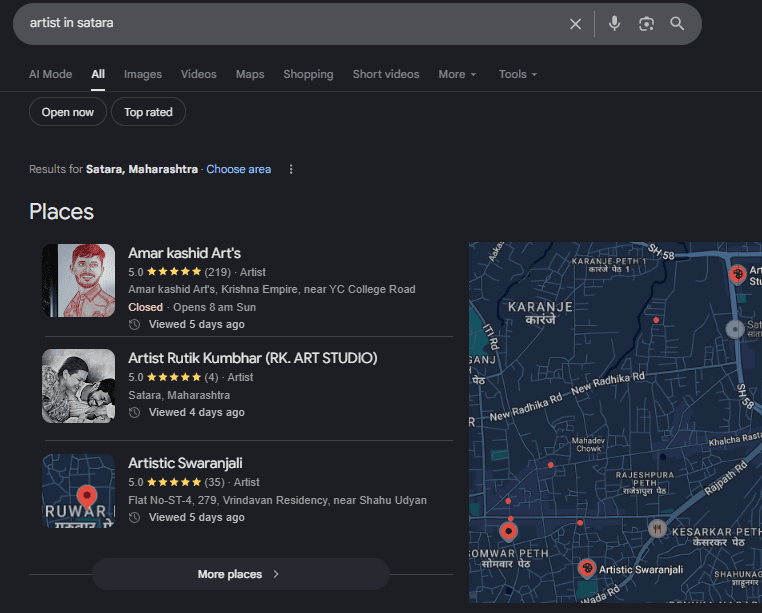Open the Images tab
Screen dimensions: 762x613
143,74
